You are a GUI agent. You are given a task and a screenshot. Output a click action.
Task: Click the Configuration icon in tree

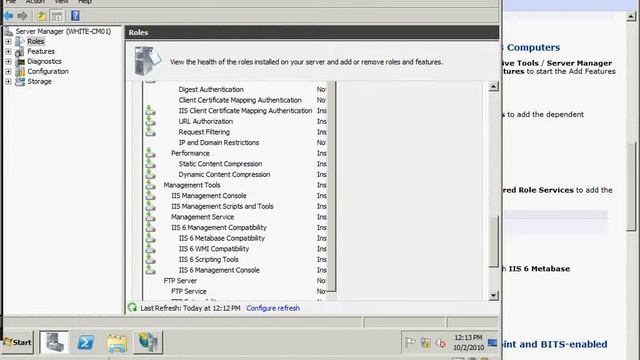(x=20, y=72)
